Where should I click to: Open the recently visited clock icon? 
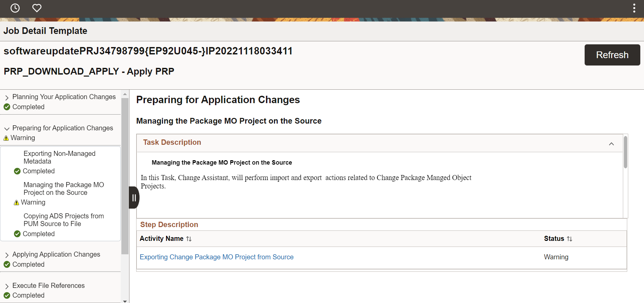click(15, 8)
